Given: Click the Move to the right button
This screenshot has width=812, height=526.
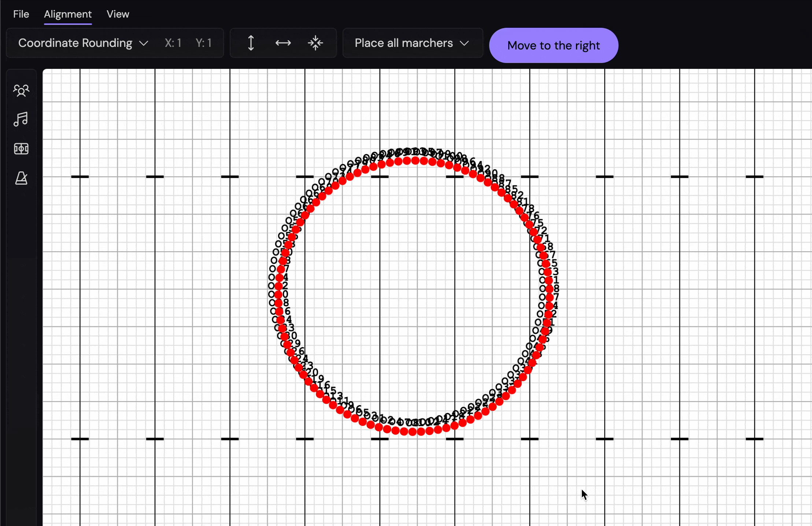Looking at the screenshot, I should pyautogui.click(x=553, y=45).
